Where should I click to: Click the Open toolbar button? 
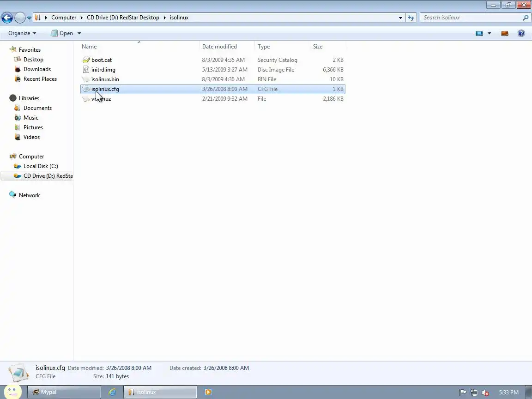click(62, 33)
